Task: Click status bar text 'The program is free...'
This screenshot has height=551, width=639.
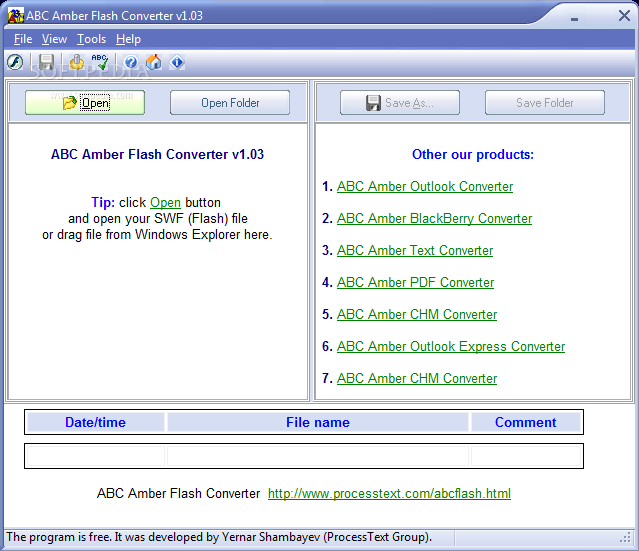Action: point(219,537)
